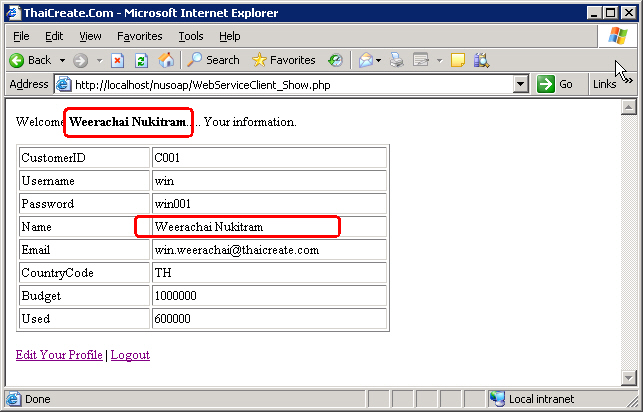The width and height of the screenshot is (643, 412).
Task: Click the IE icon in title bar
Action: 14,13
